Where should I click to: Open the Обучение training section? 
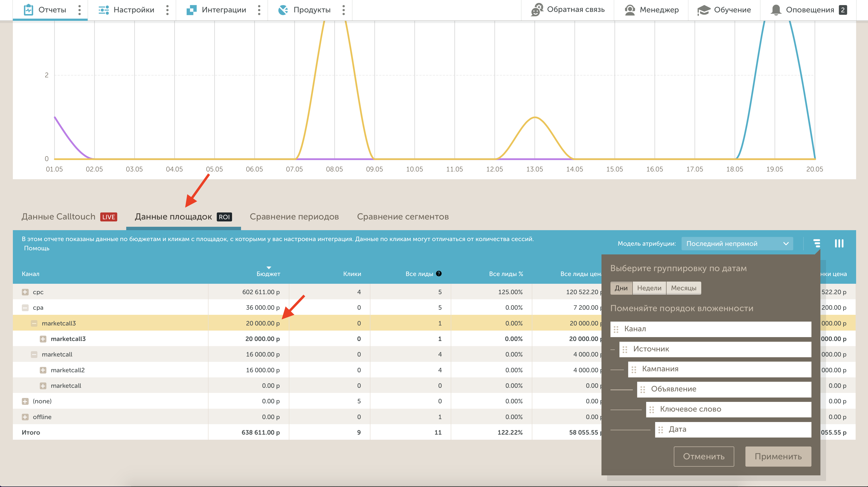724,10
